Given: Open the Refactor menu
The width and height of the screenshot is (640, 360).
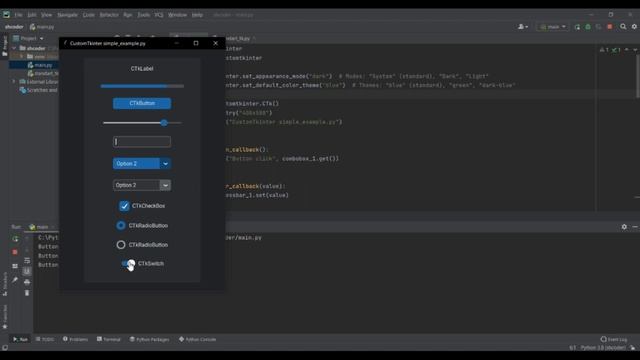Looking at the screenshot, I should click(109, 15).
